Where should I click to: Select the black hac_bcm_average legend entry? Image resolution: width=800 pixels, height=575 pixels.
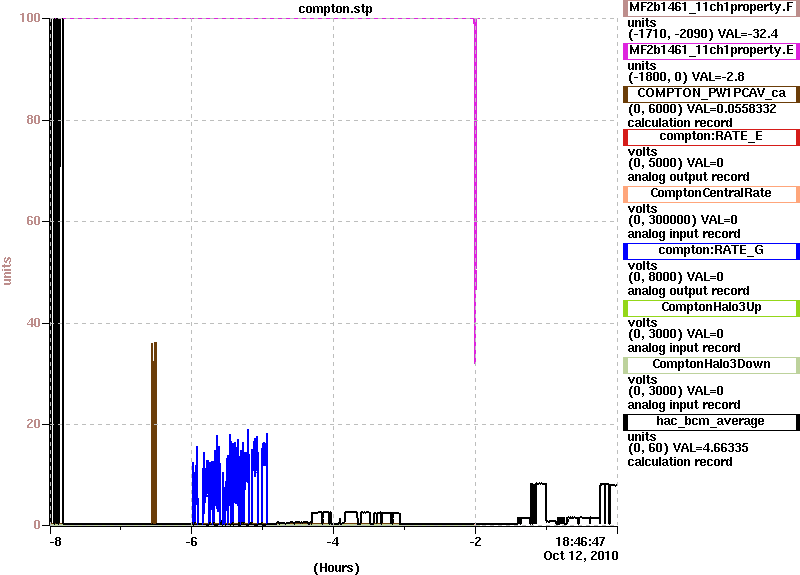[711, 422]
